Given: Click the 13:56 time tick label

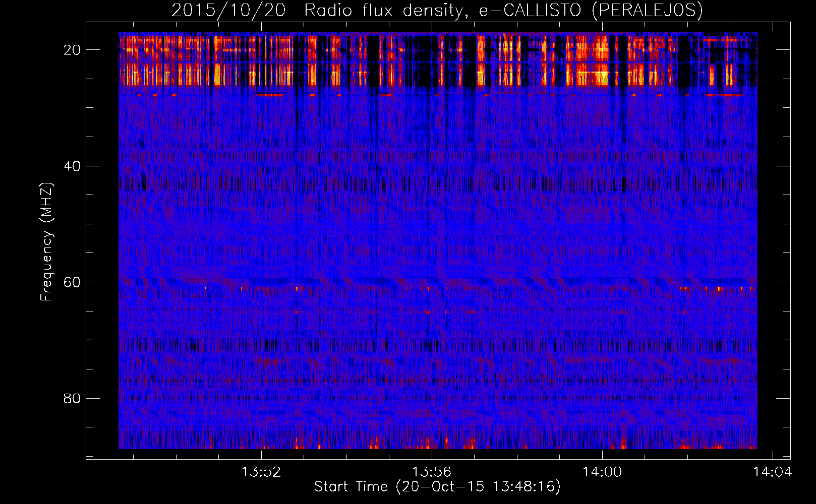Looking at the screenshot, I should point(432,472).
